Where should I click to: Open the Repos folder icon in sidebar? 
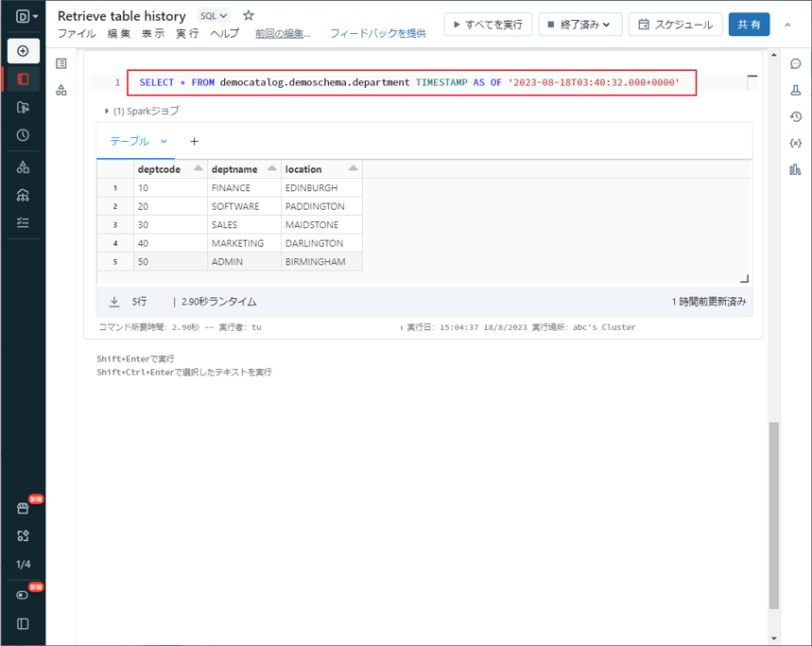tap(23, 108)
